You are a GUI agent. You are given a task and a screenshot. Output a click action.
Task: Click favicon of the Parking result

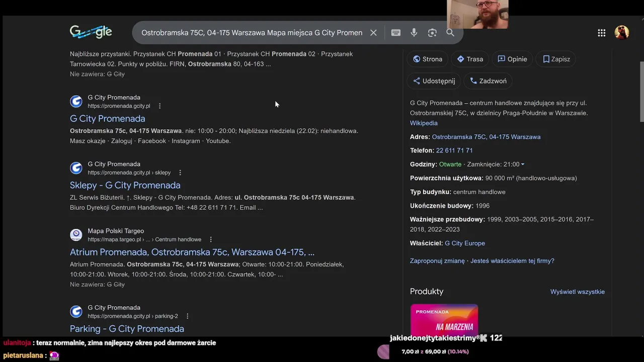[x=76, y=312]
